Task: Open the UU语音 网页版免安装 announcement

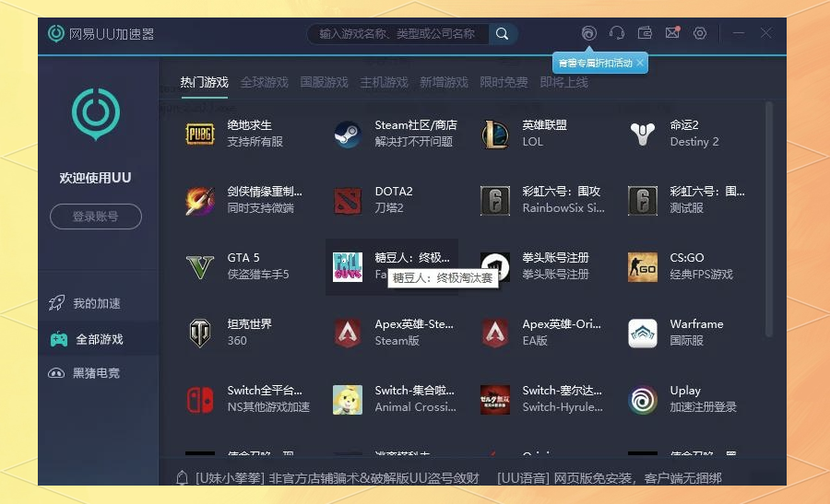Action: [x=610, y=478]
